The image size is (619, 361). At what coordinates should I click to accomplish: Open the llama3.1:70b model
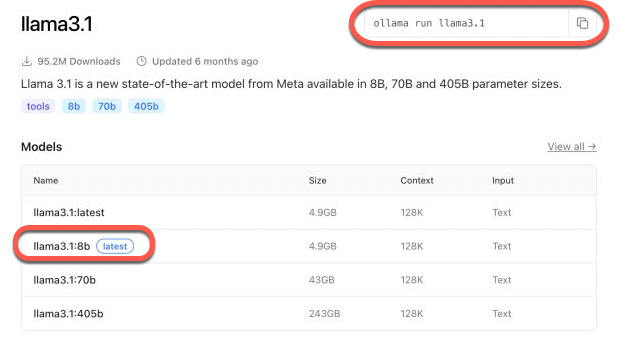64,280
